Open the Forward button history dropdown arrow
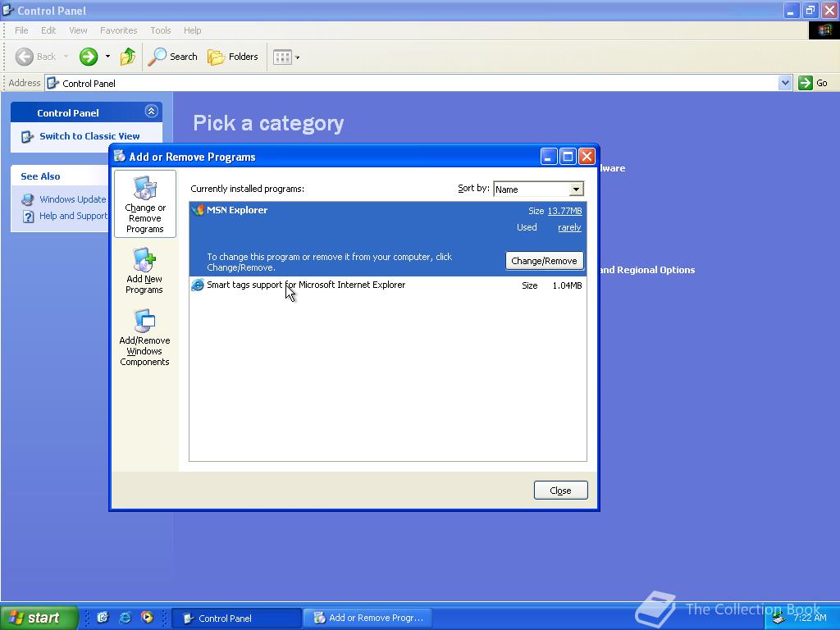Viewport: 840px width, 630px height. [107, 57]
